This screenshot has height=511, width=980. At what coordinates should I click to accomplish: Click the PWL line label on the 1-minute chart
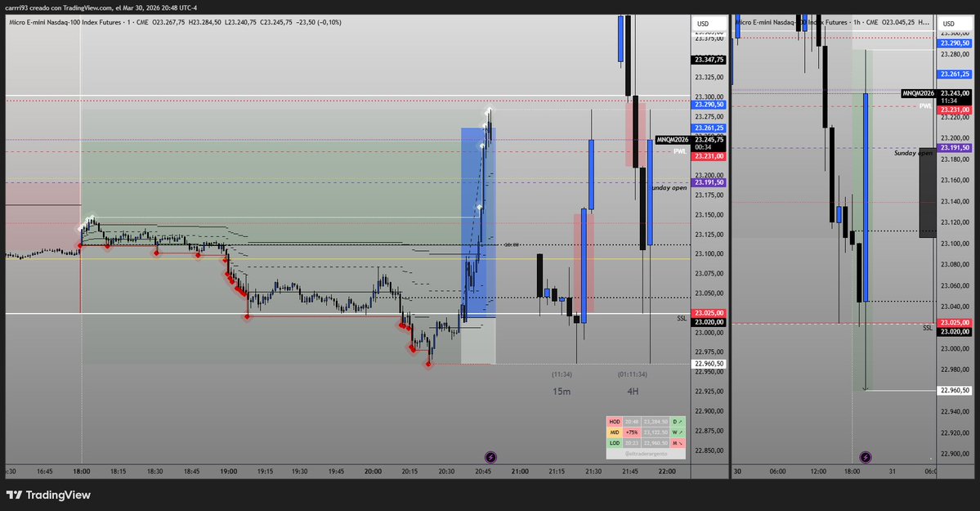tap(680, 151)
